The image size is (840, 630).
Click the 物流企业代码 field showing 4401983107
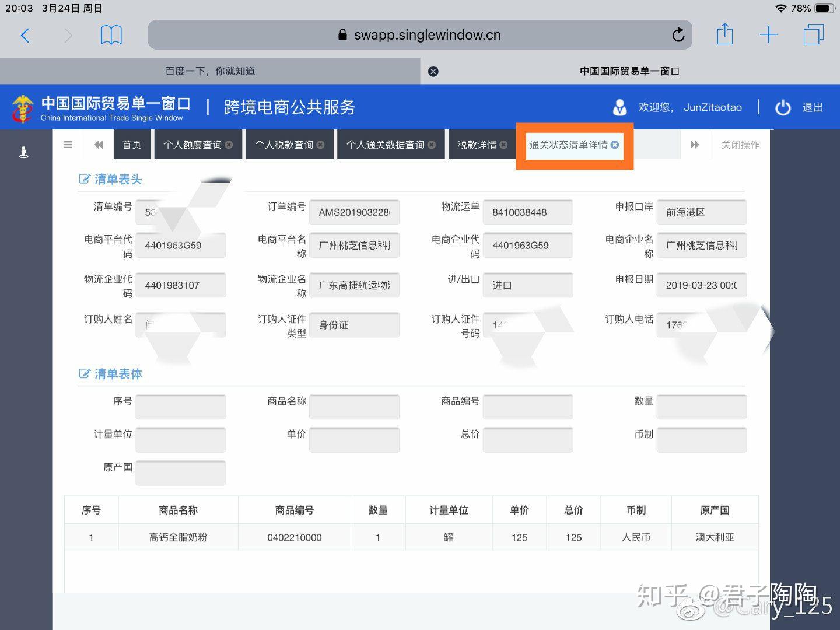click(x=181, y=285)
